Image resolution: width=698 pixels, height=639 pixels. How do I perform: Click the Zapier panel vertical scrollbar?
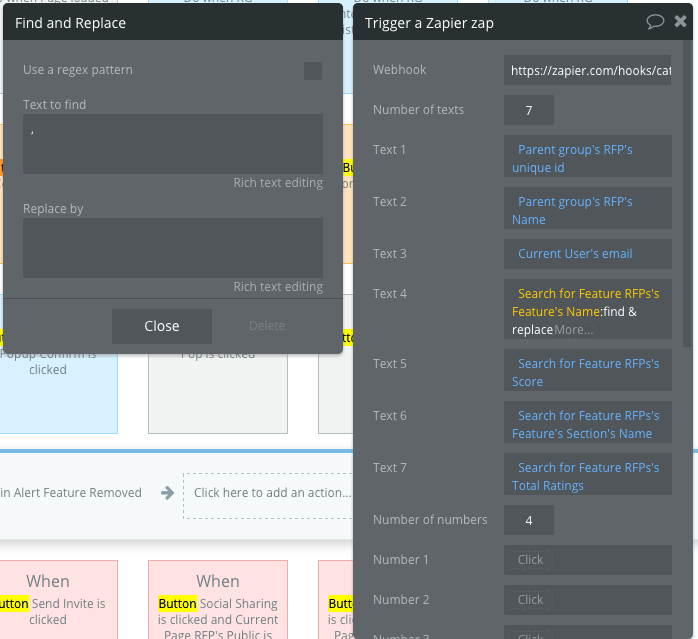(686, 194)
